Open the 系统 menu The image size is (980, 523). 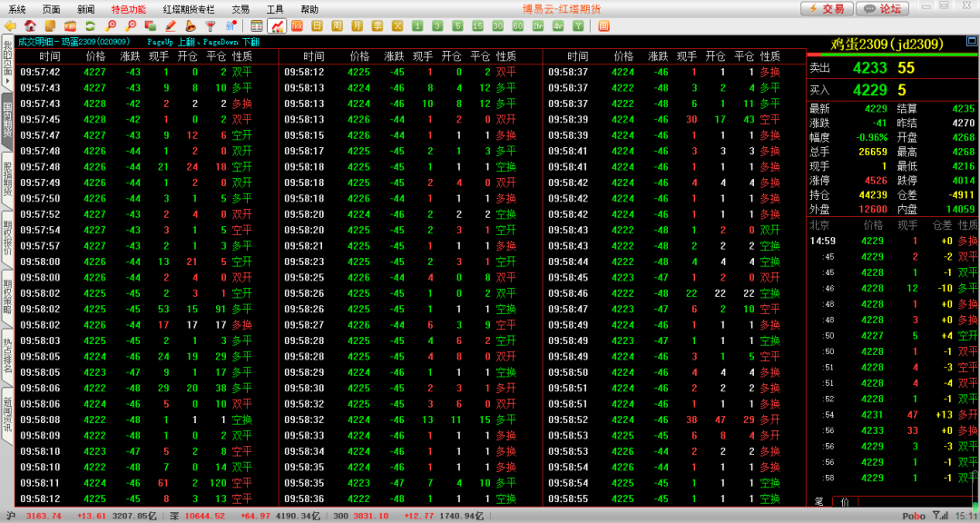coord(17,8)
